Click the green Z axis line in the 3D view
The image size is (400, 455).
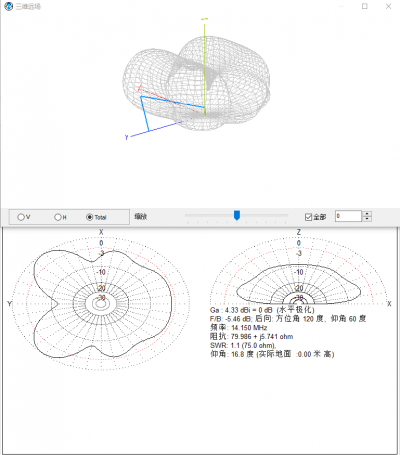click(205, 67)
